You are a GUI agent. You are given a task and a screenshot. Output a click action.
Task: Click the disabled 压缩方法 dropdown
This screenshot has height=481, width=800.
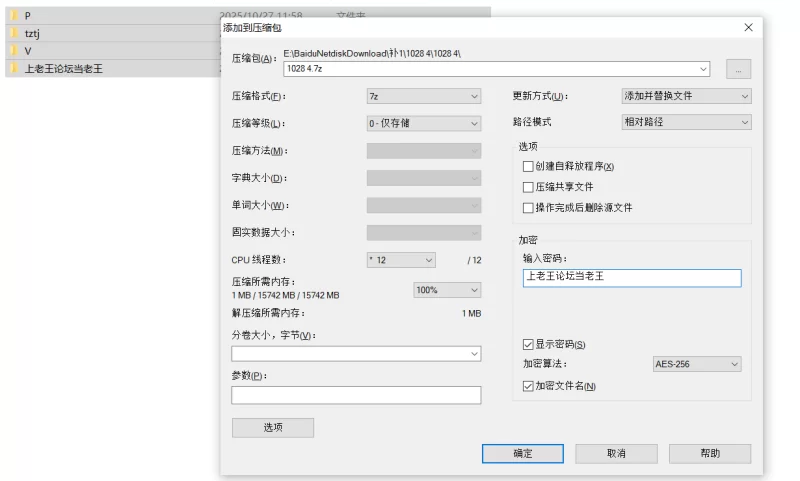point(423,150)
